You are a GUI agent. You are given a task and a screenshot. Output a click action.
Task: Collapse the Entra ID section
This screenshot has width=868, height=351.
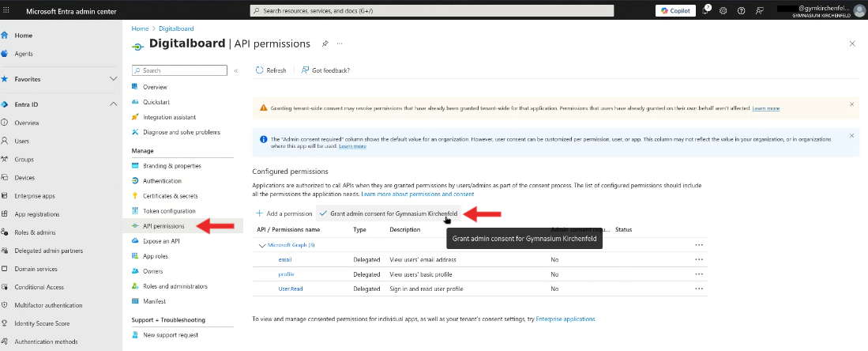tap(113, 104)
